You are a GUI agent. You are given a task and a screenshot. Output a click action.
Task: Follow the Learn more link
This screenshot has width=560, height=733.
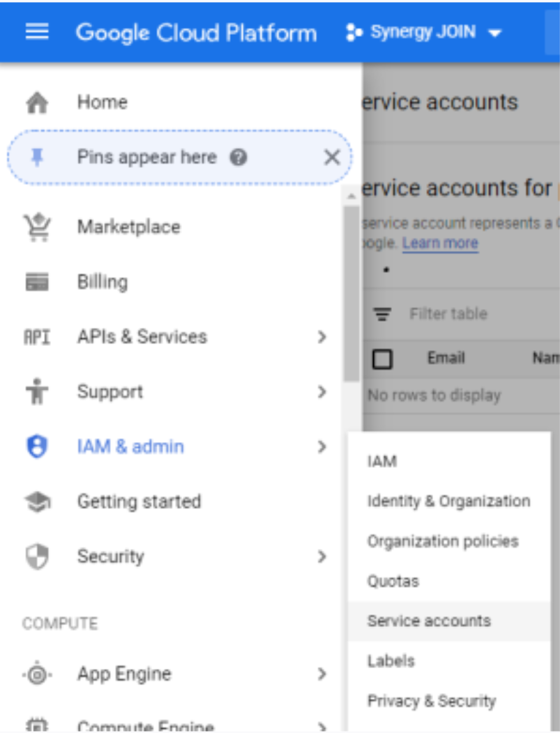[x=440, y=243]
